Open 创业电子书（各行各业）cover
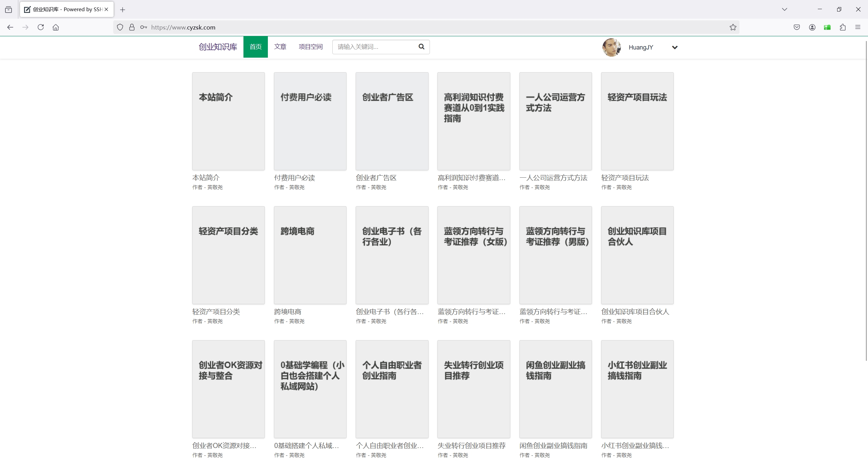 click(x=392, y=255)
